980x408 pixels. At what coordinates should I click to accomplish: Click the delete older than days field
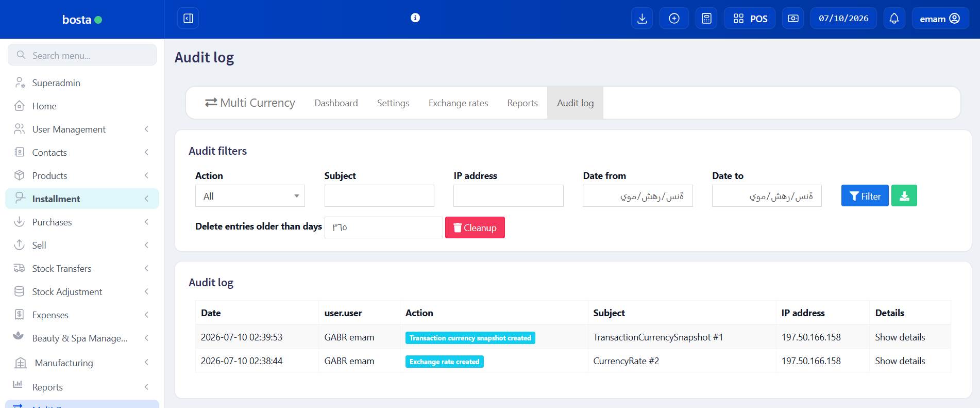point(383,227)
